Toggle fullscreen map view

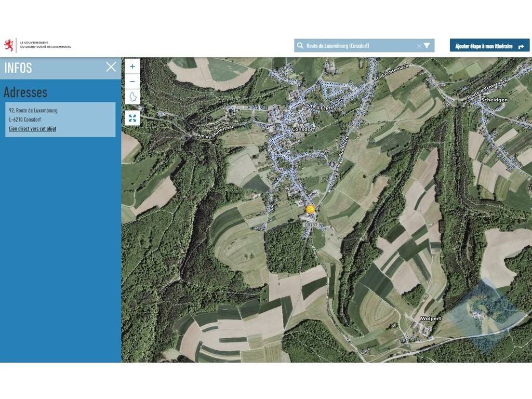(x=132, y=118)
